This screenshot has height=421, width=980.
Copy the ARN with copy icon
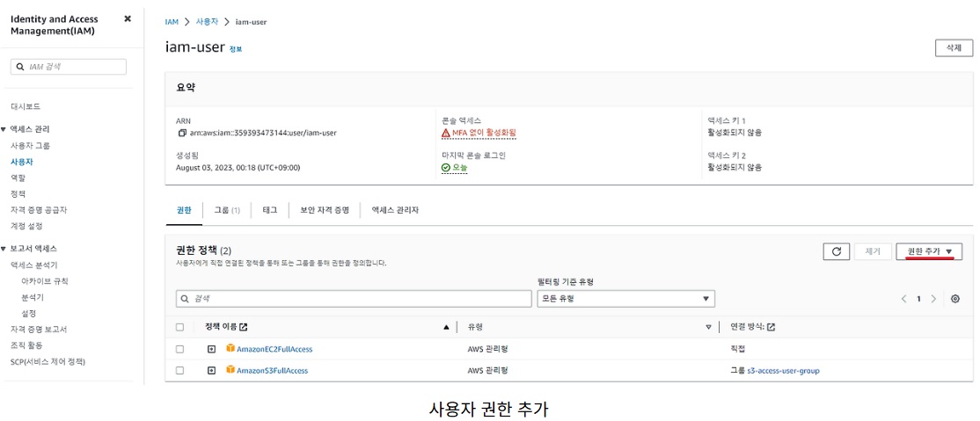click(182, 133)
